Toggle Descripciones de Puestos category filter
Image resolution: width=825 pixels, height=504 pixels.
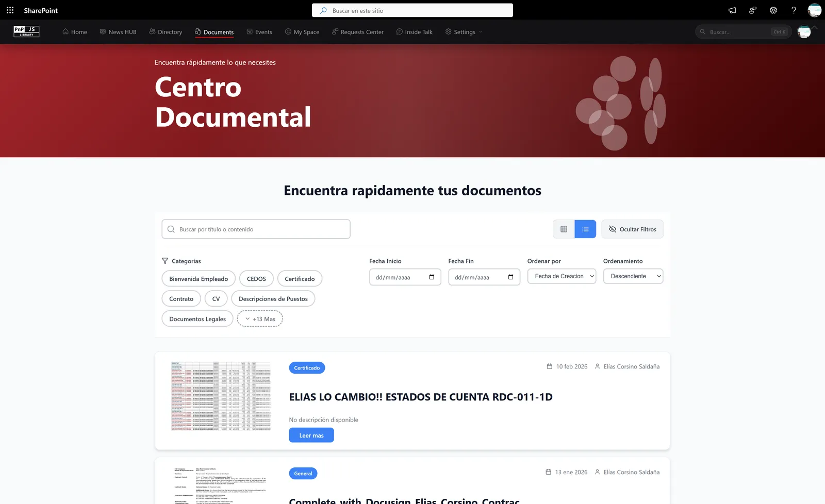[273, 299]
